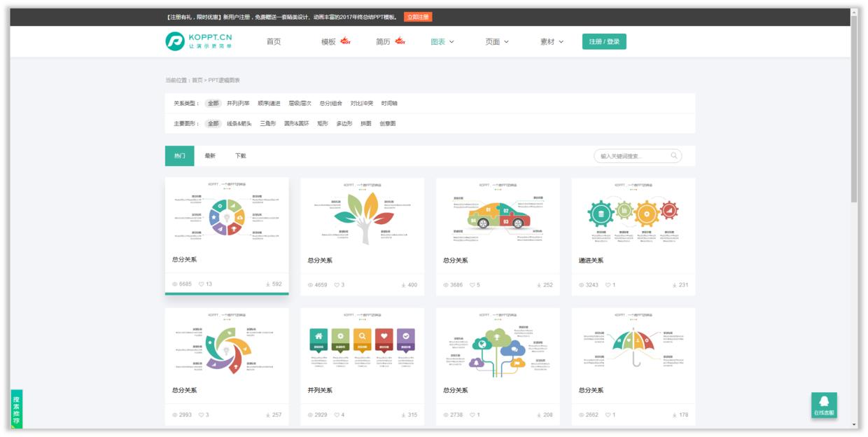Click the download icon showing 231
Viewport: 868px width, 437px height.
click(x=674, y=285)
